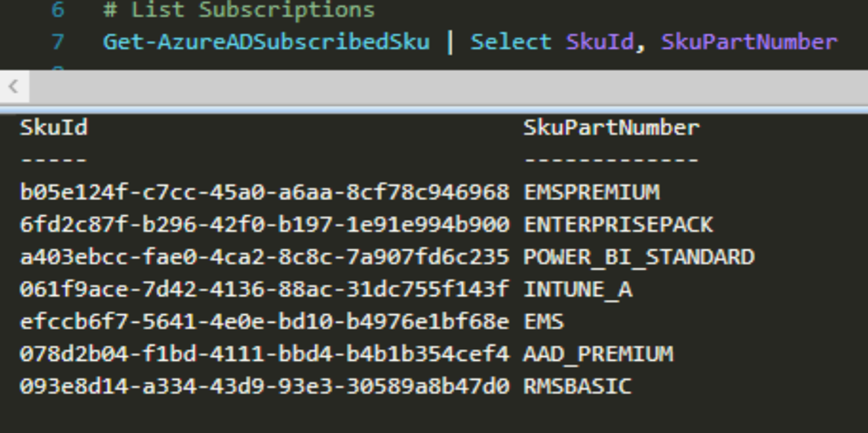Click the Select keyword in the script

point(510,42)
